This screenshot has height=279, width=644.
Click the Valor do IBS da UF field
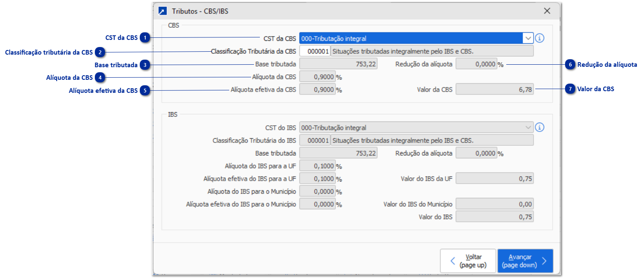[x=495, y=179]
